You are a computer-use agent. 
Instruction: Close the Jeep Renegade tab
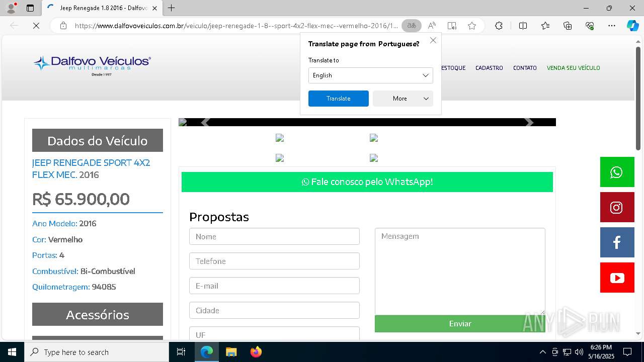(154, 8)
